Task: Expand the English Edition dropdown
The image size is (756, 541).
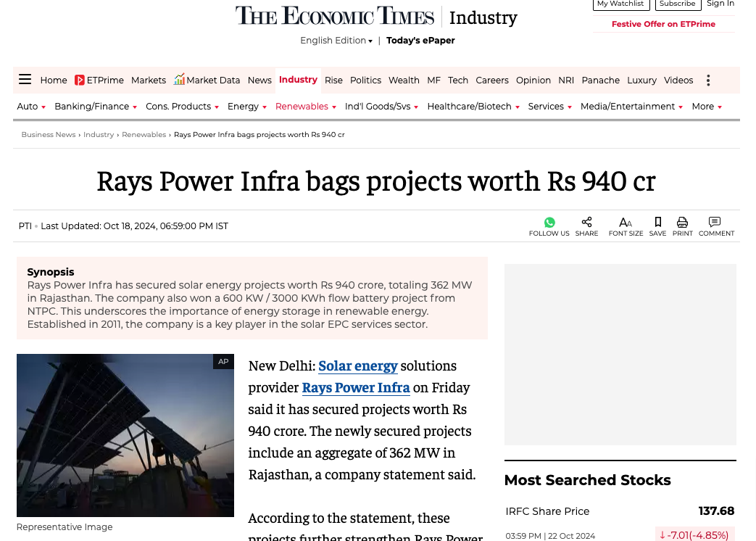Action: (x=336, y=41)
